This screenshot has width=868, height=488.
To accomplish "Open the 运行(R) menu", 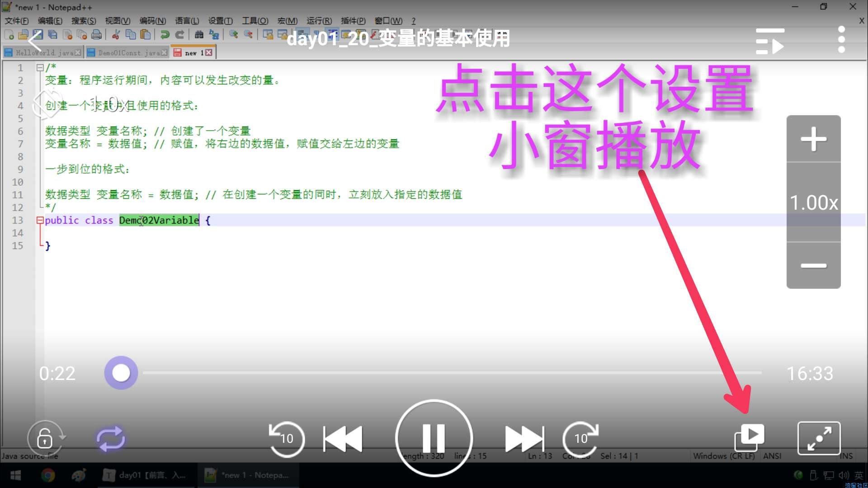I will [319, 21].
